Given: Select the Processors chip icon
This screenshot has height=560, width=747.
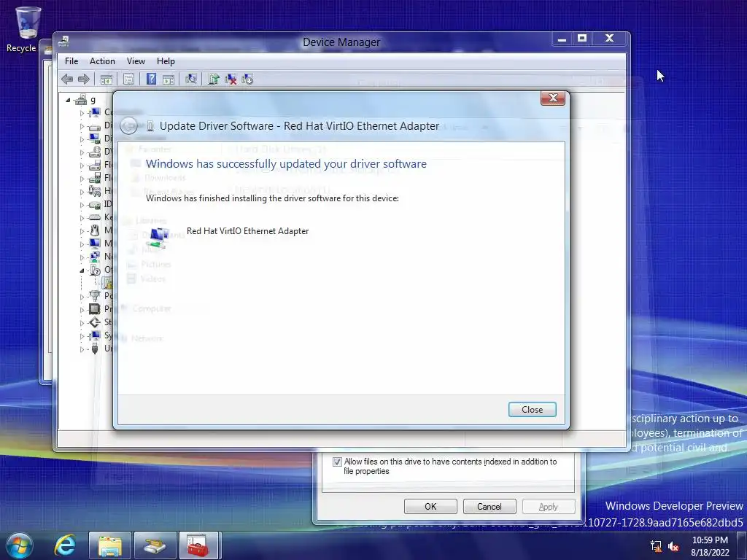Looking at the screenshot, I should (x=95, y=309).
